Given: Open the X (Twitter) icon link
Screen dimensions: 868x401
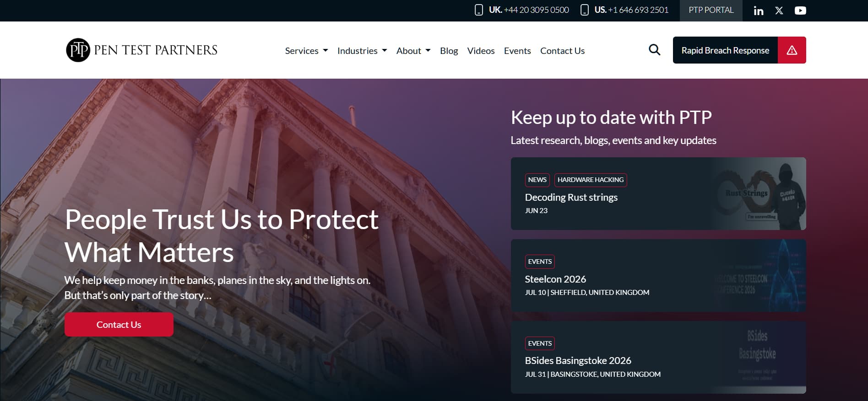Looking at the screenshot, I should [779, 11].
